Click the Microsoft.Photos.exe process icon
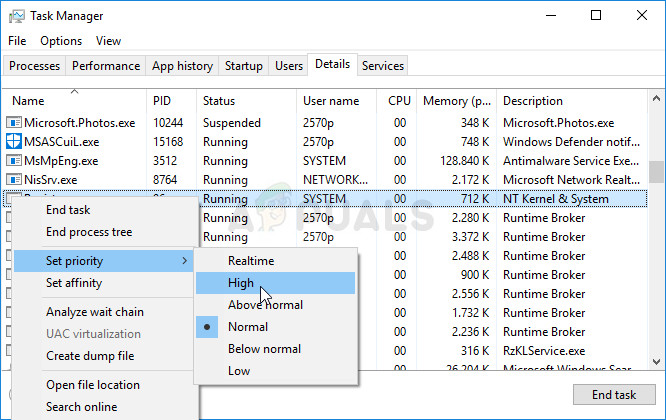 point(14,122)
